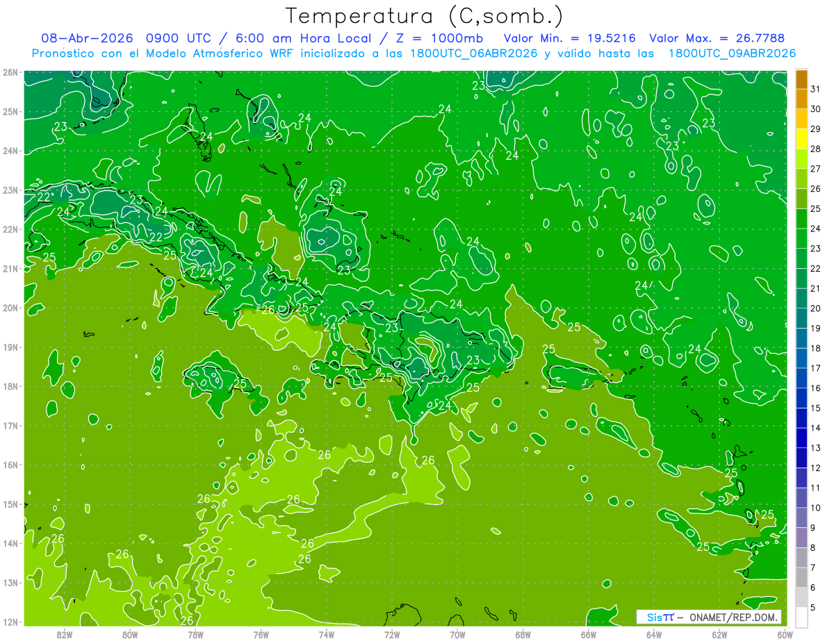Click the Temperatura (C,somb.) title
This screenshot has height=644, width=834.
(x=424, y=16)
